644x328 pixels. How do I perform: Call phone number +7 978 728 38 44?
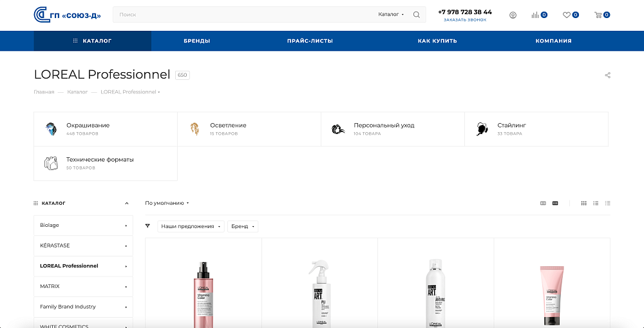pyautogui.click(x=465, y=12)
